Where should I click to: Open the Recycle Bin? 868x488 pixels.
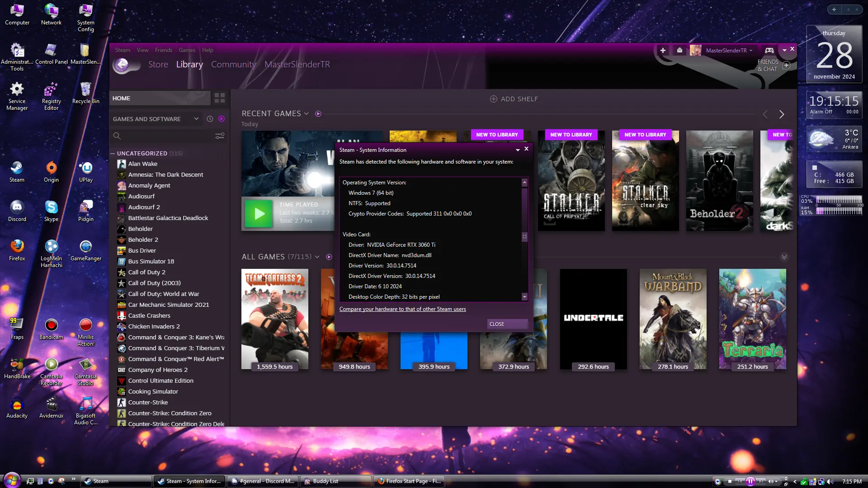(85, 93)
